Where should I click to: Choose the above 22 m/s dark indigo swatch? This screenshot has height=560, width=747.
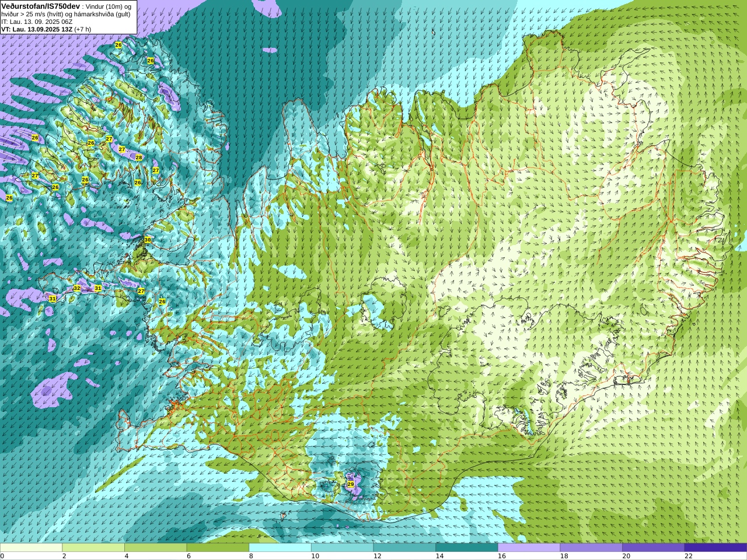tap(716, 548)
